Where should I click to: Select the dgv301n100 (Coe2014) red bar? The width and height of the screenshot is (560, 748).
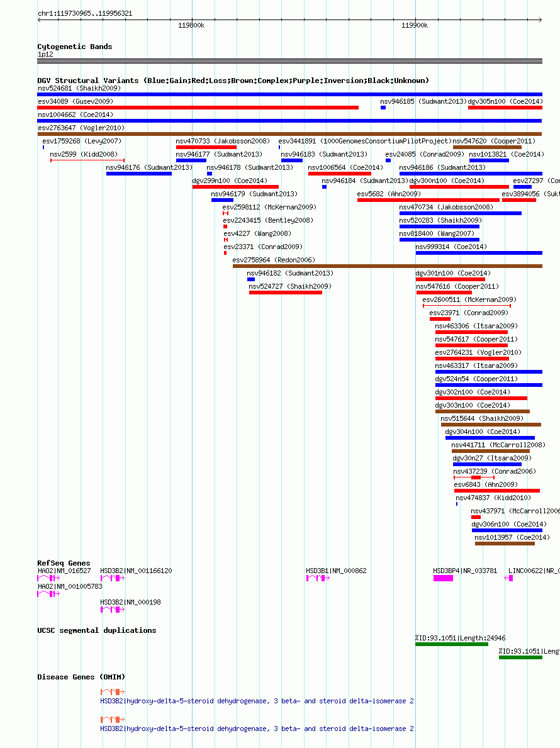coord(451,279)
